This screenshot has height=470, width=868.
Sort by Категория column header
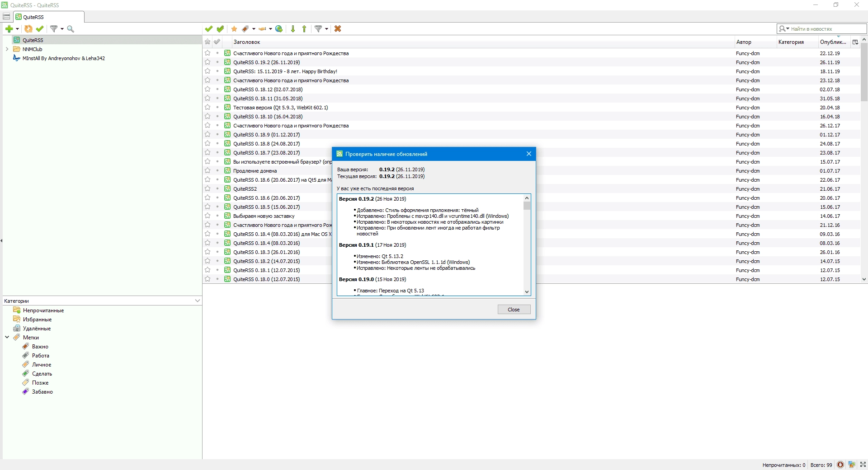[797, 42]
